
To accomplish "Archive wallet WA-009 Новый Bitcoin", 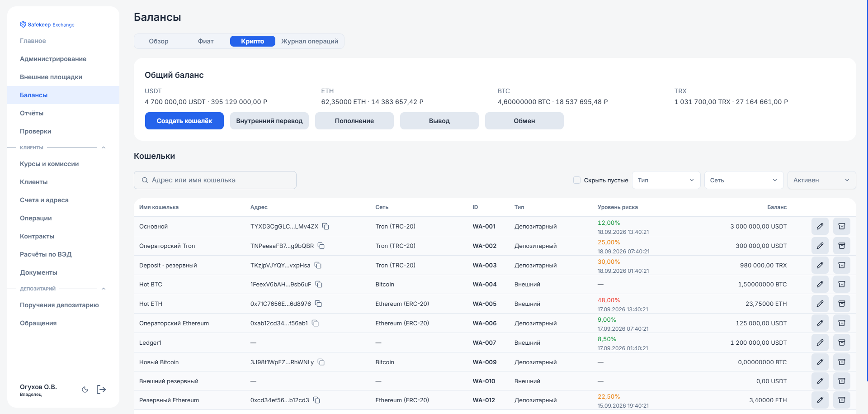I will (x=842, y=362).
